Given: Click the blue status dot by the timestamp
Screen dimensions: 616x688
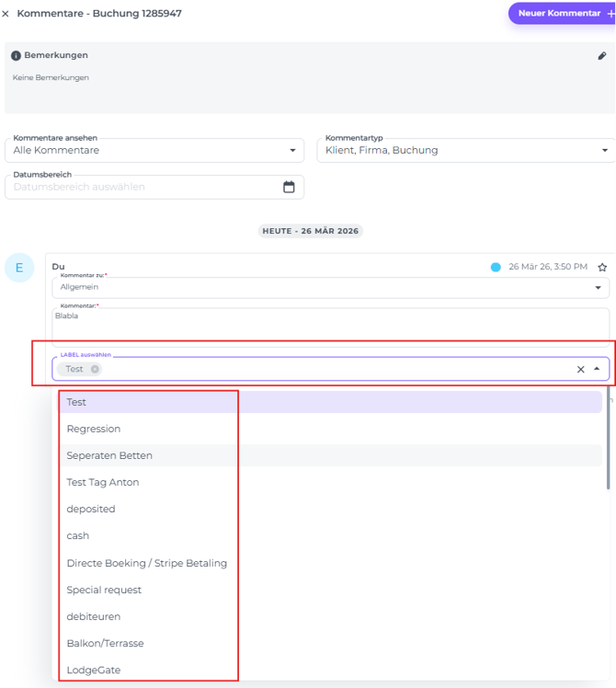Looking at the screenshot, I should (x=496, y=268).
